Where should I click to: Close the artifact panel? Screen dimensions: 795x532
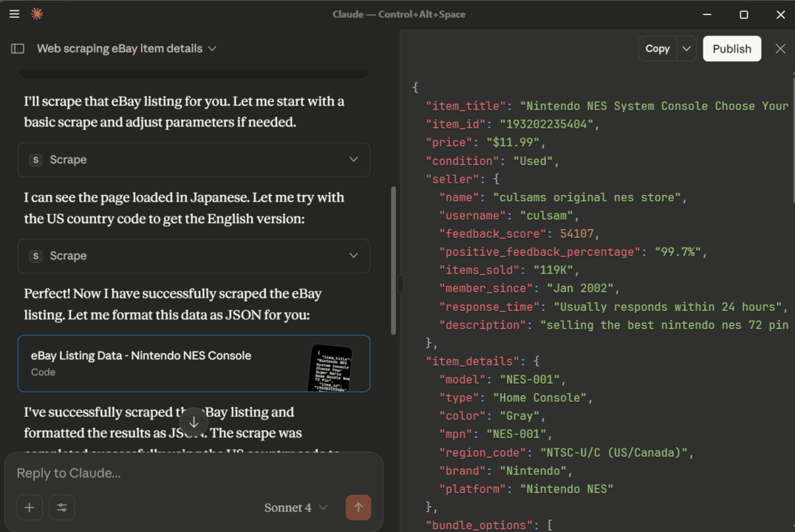(x=780, y=49)
